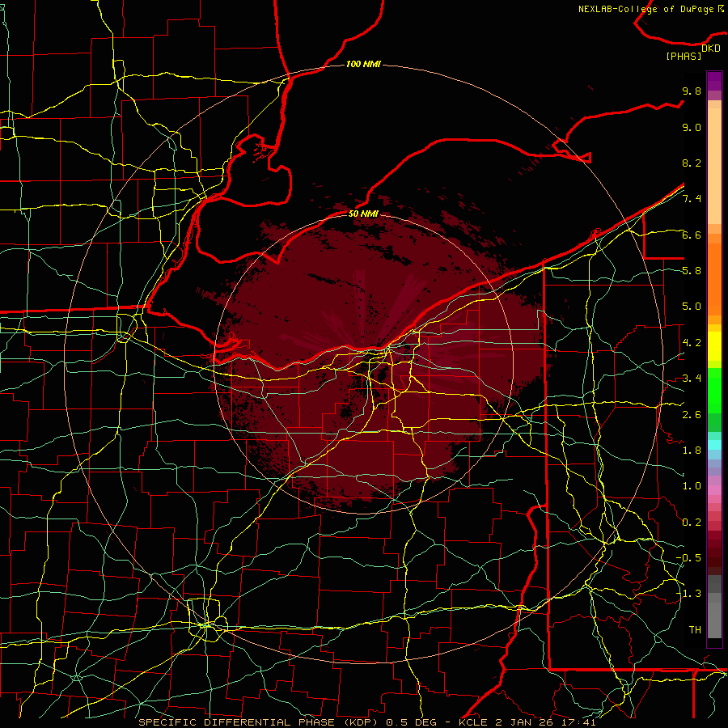Screen dimensions: 728x728
Task: Click the 5.8 scale value
Action: [x=692, y=271]
